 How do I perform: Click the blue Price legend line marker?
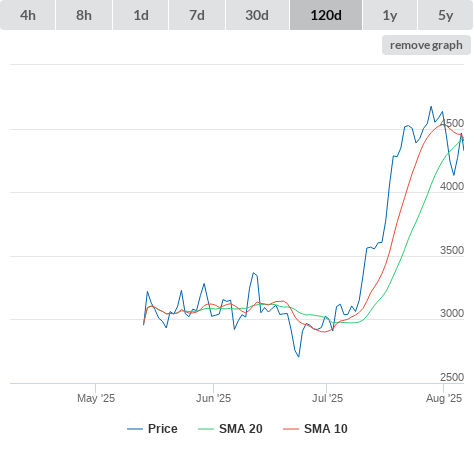tap(135, 429)
